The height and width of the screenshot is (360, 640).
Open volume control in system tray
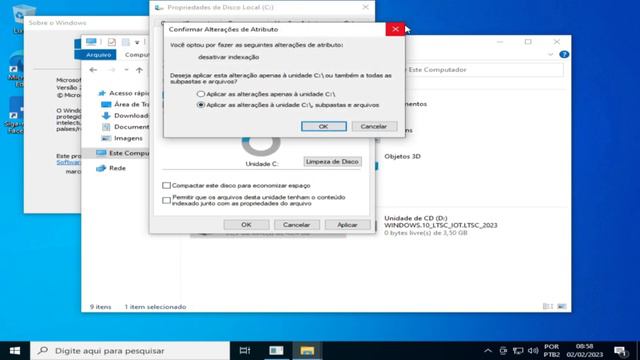pos(533,351)
